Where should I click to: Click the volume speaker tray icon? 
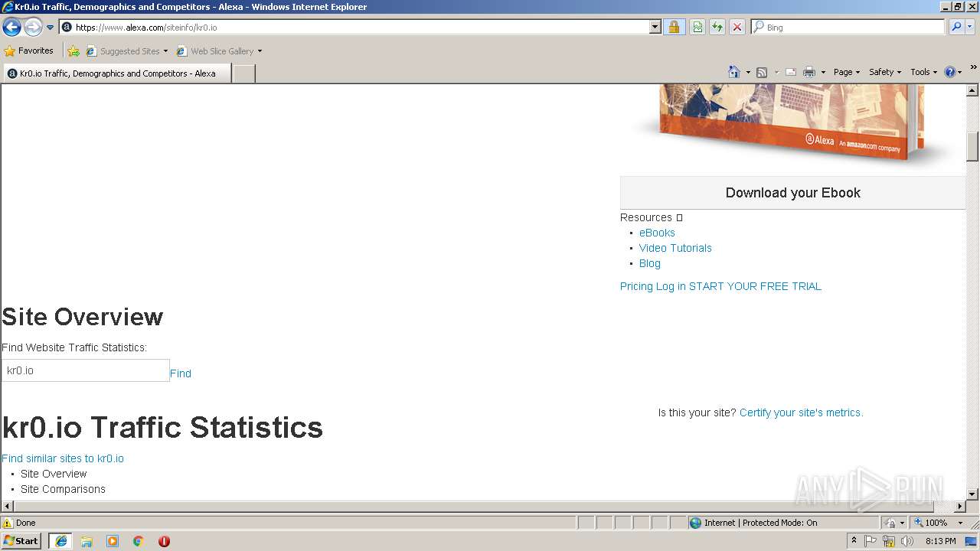click(x=908, y=541)
